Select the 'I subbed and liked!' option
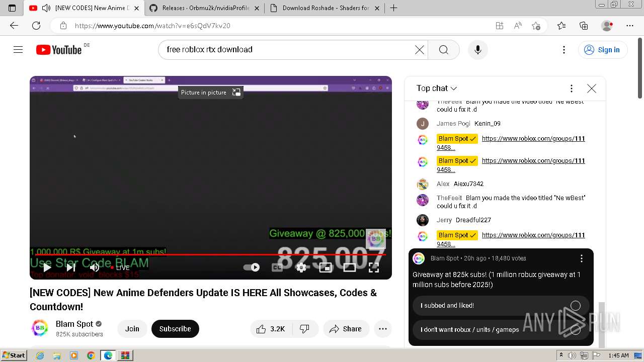 pos(501,306)
